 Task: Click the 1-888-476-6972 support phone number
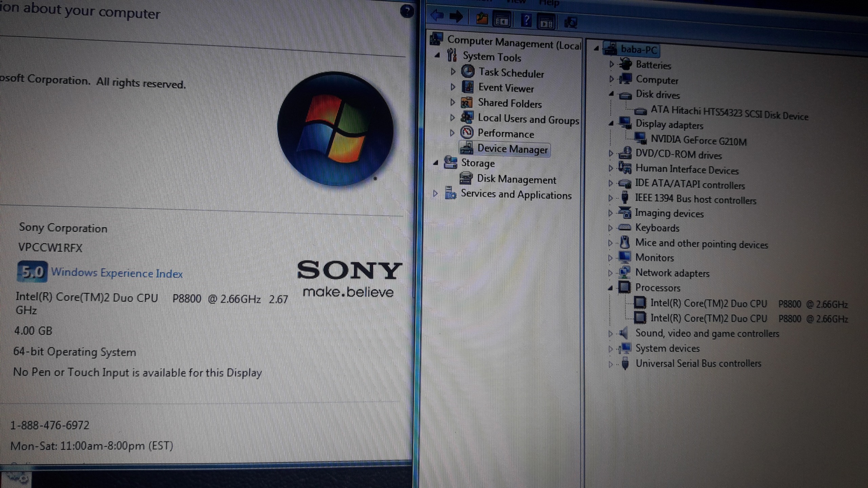click(50, 425)
